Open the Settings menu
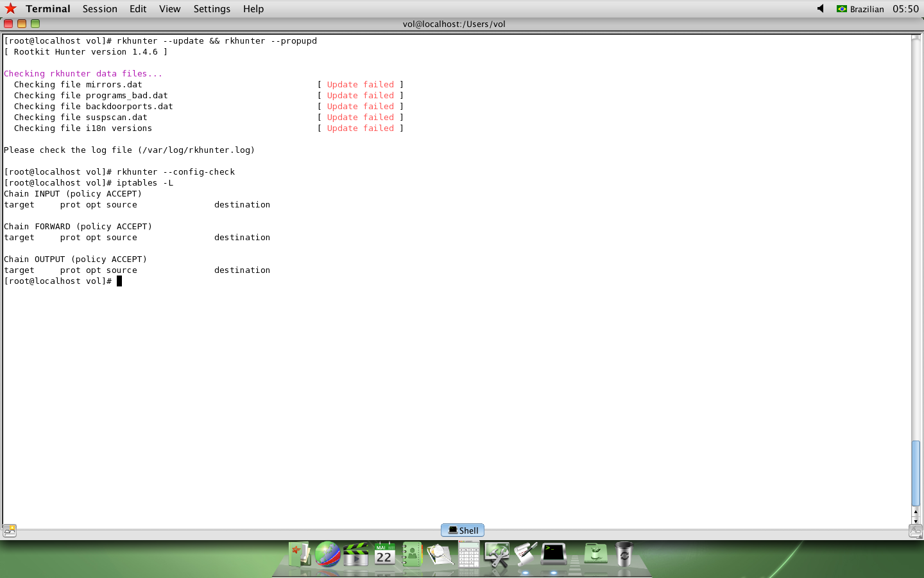This screenshot has height=578, width=924. point(212,9)
